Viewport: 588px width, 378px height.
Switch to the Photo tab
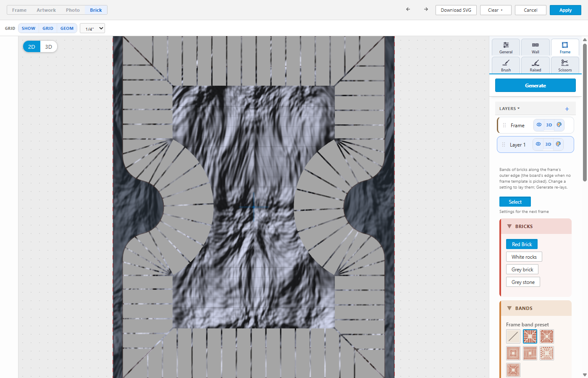(x=73, y=10)
